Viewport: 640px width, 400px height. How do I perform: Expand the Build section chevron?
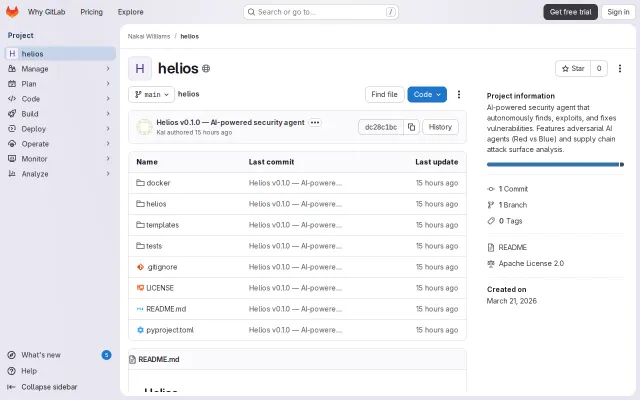[x=108, y=113]
